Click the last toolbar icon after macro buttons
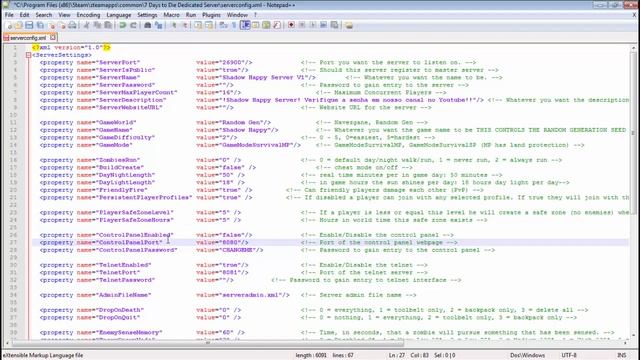The image size is (640, 360). point(349,25)
